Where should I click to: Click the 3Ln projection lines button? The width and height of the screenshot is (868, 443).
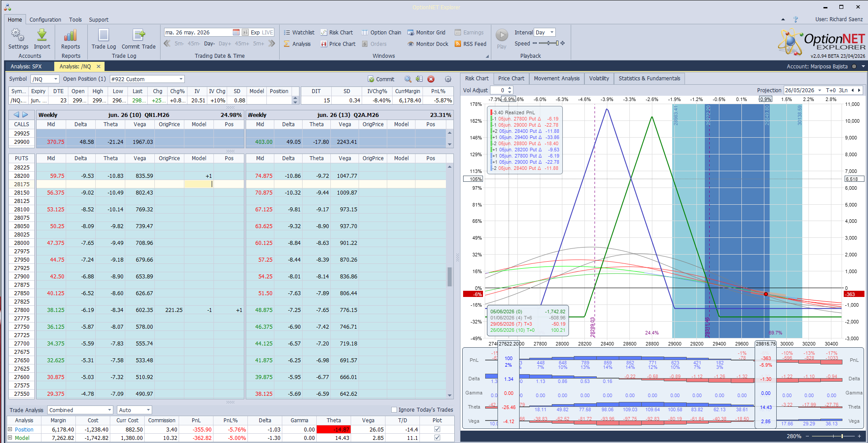pyautogui.click(x=843, y=90)
